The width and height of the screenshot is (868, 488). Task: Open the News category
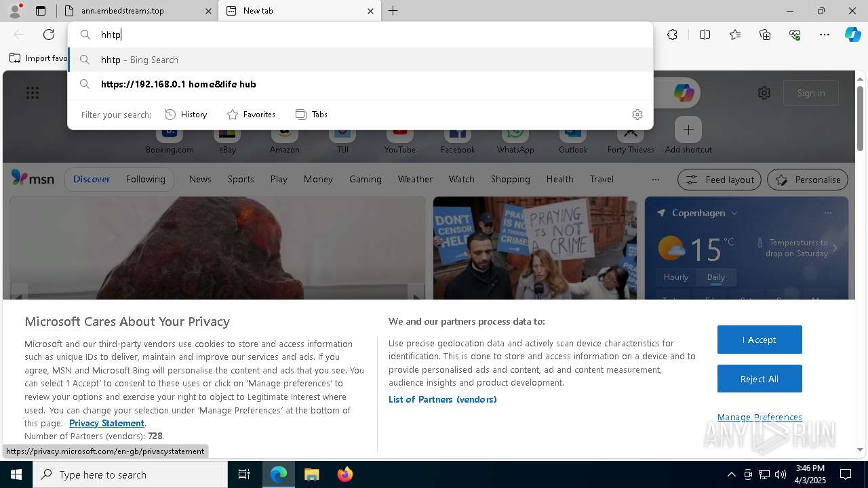click(200, 180)
